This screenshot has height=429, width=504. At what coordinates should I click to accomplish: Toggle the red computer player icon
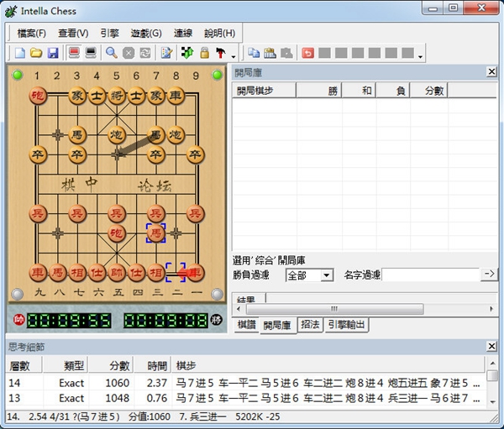[x=74, y=53]
